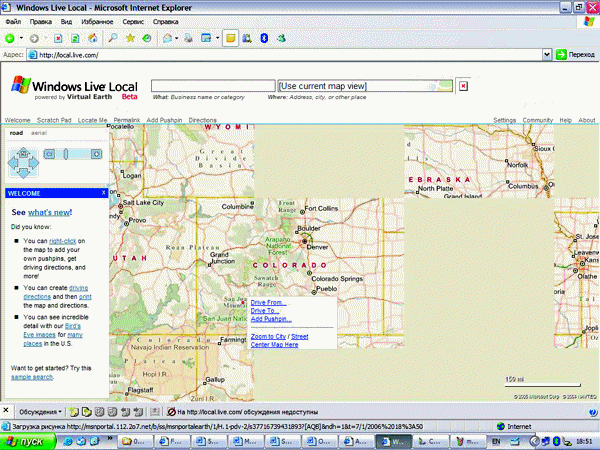Go back with the green Back arrow

pyautogui.click(x=10, y=38)
